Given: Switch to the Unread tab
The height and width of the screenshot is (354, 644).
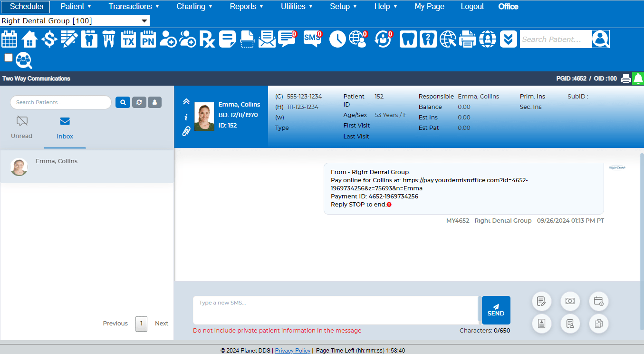Looking at the screenshot, I should pyautogui.click(x=22, y=127).
